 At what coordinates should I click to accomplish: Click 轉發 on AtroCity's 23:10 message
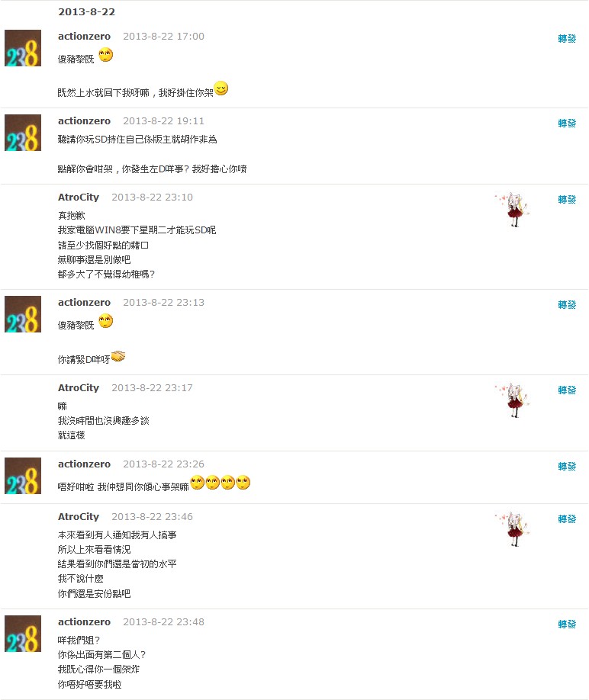567,200
